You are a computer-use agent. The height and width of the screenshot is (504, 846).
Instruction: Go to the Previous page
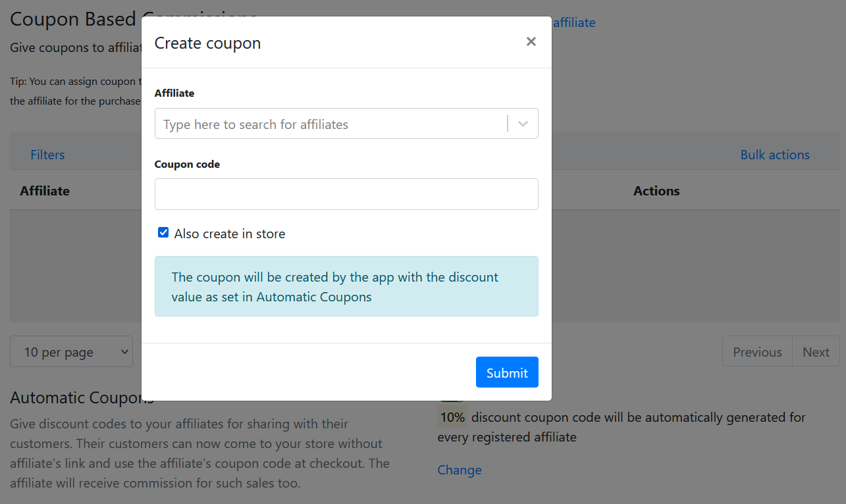click(x=757, y=352)
